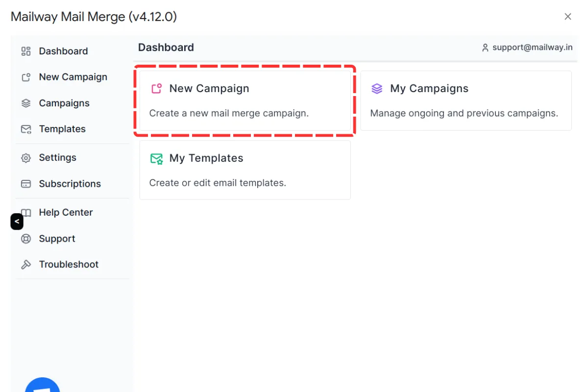Click the green envelope icon on My Templates card
The height and width of the screenshot is (392, 588).
click(157, 158)
